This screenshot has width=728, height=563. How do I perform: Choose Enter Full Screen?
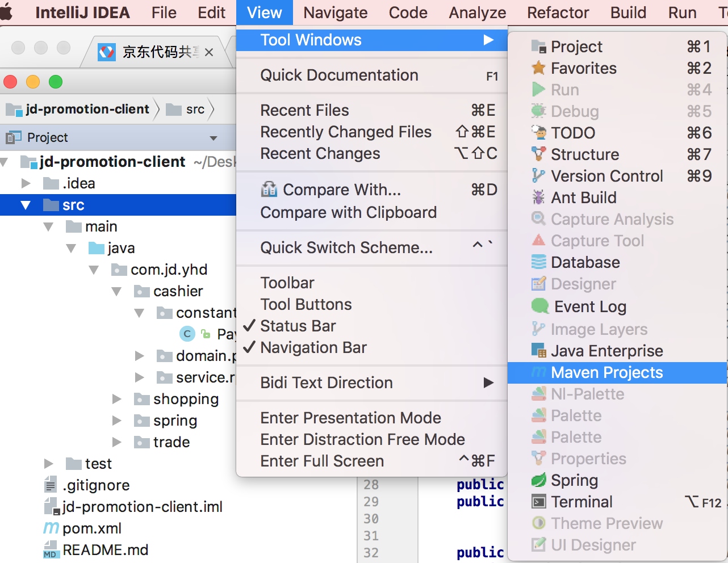pyautogui.click(x=371, y=461)
